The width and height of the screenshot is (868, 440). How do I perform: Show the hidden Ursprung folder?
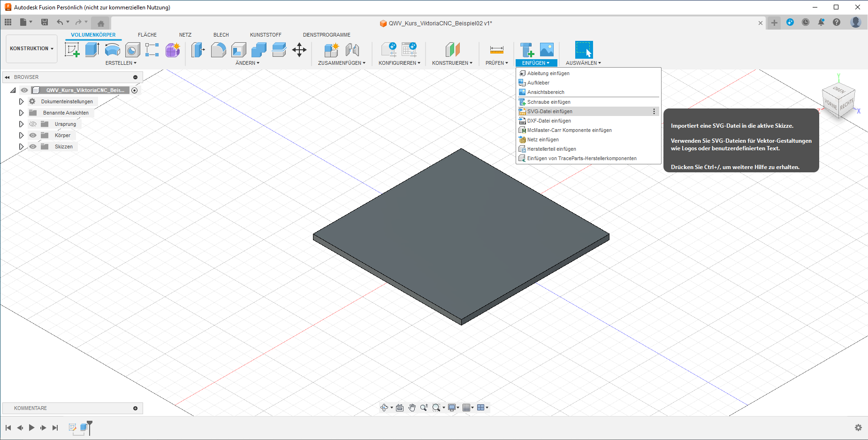click(x=33, y=124)
